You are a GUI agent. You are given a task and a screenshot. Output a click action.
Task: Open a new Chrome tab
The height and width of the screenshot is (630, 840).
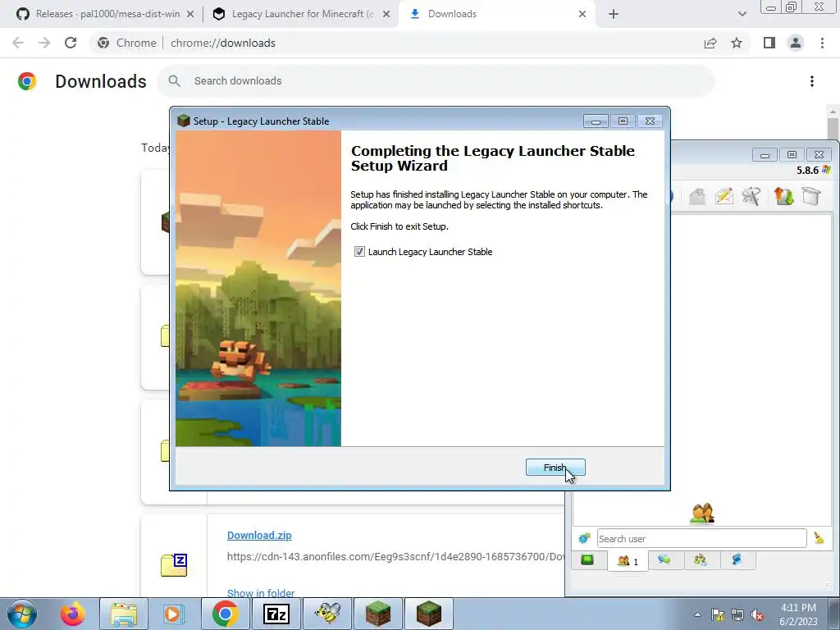pyautogui.click(x=614, y=14)
